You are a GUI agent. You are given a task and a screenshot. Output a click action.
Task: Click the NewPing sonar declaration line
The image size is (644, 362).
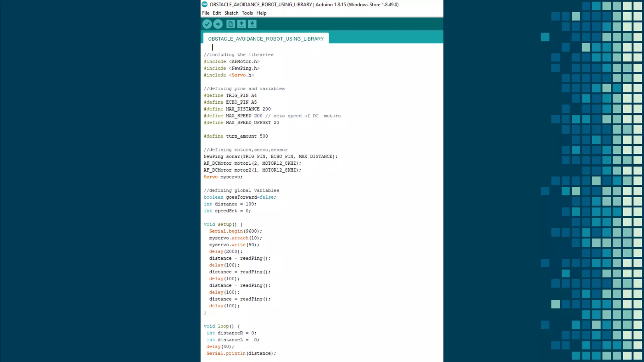[270, 156]
